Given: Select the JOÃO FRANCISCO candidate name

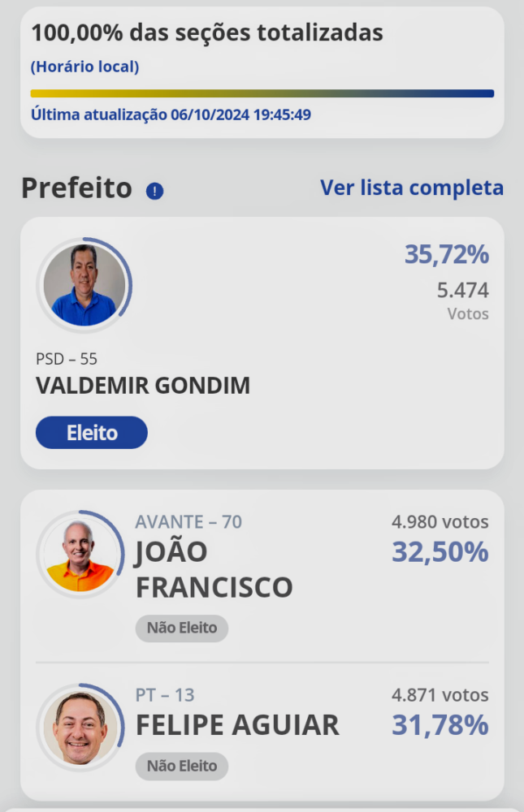Looking at the screenshot, I should tap(214, 568).
